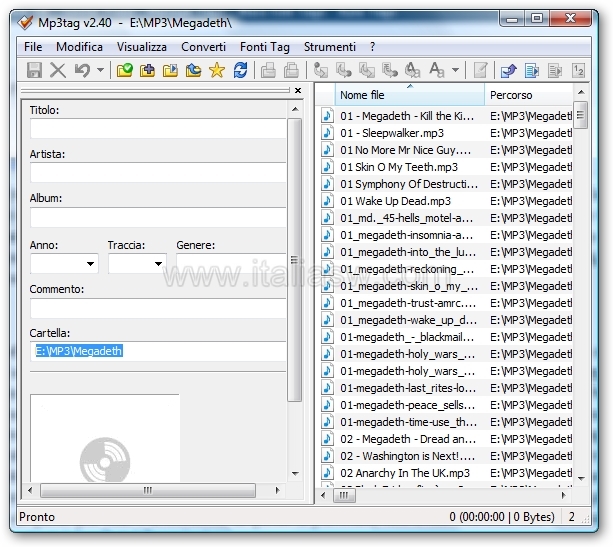613x547 pixels.
Task: Open the Converti menu
Action: [x=203, y=47]
